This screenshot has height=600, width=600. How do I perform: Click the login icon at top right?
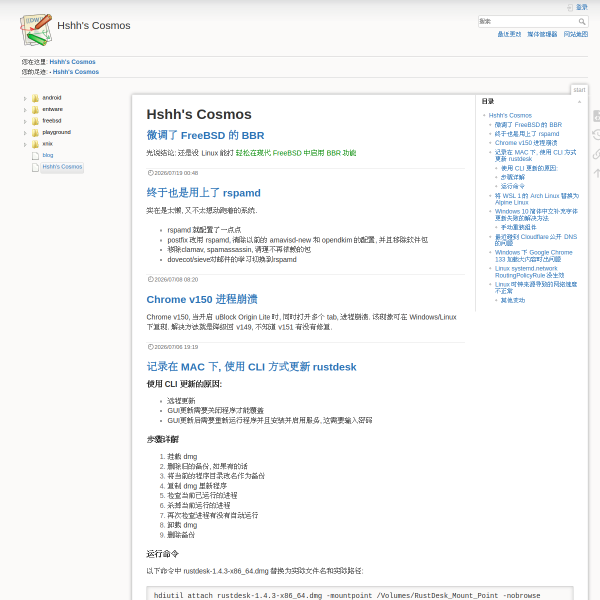pyautogui.click(x=570, y=7)
